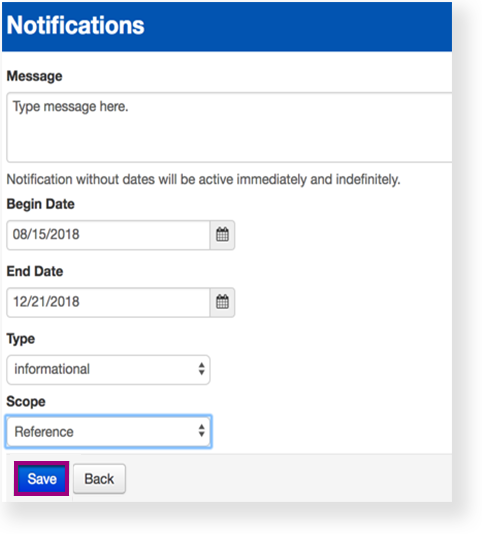Click the up-down arrows on Type select
This screenshot has height=534, width=482.
pos(201,369)
